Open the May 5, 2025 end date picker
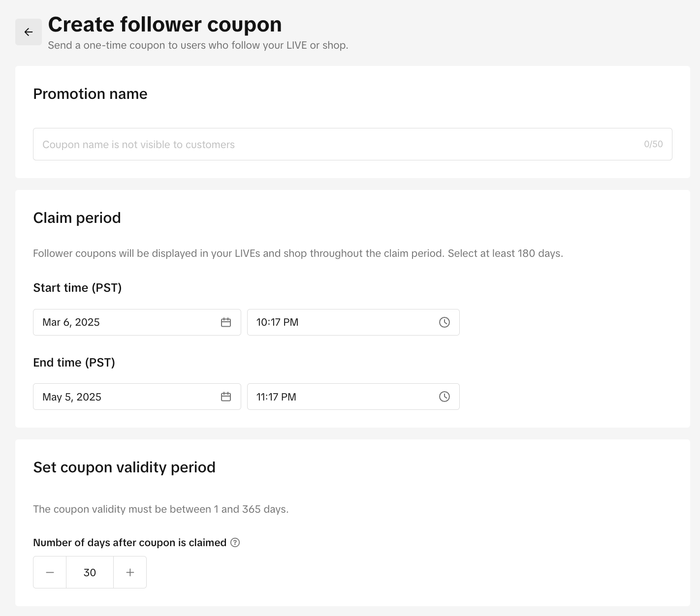700x616 pixels. click(123, 397)
